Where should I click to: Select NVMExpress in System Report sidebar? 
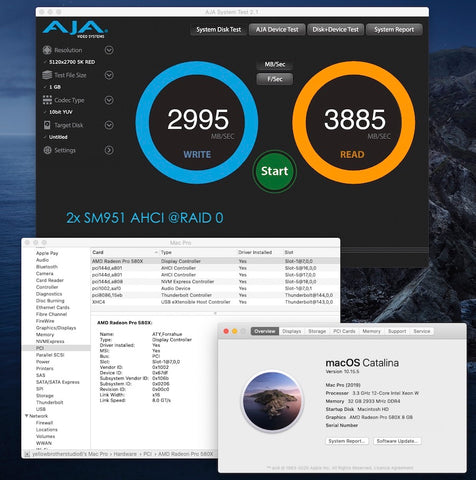coord(50,341)
